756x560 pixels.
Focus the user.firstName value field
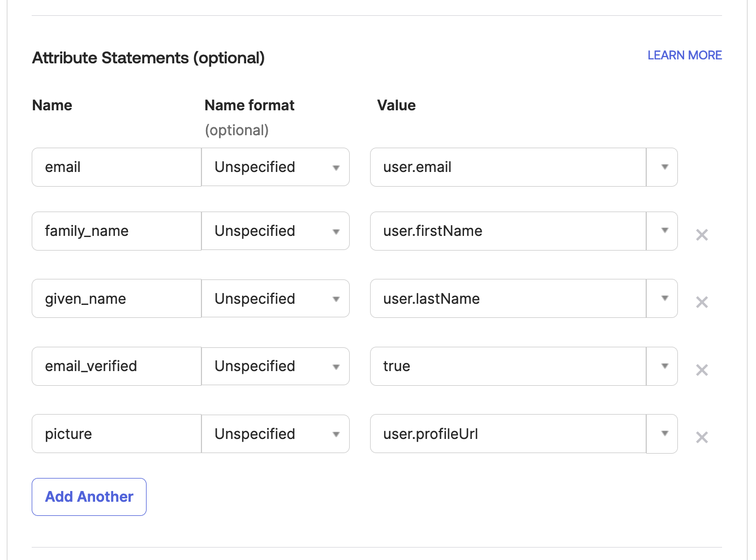pos(508,231)
